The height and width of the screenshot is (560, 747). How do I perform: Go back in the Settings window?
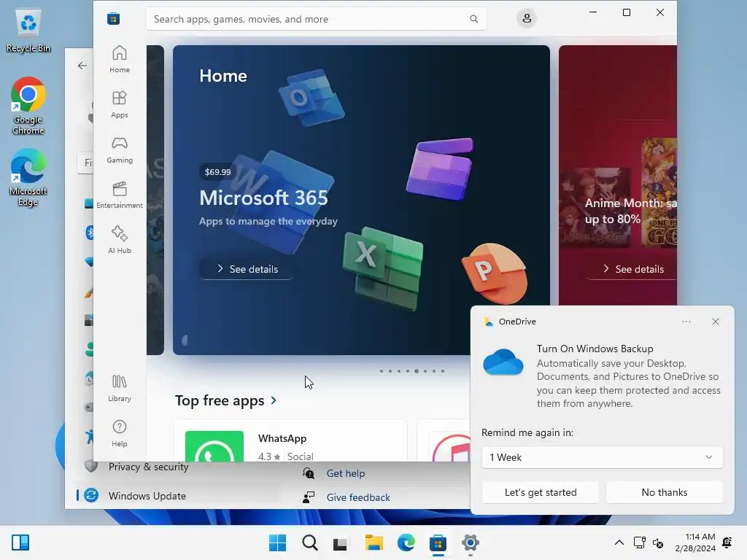[x=82, y=66]
